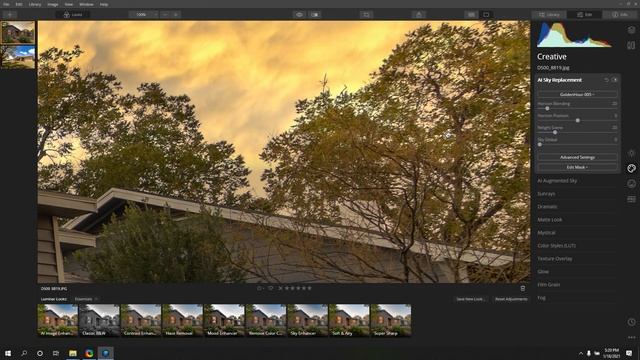Open the Image menu
The width and height of the screenshot is (640, 360).
point(53,4)
